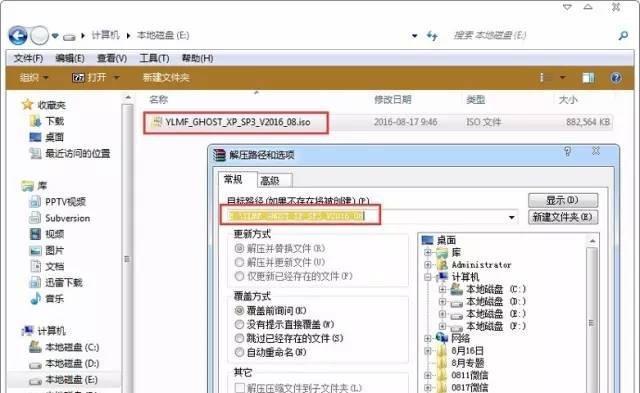
Task: Expand 本地磁盘 (D:) in dialog tree
Action: tap(442, 302)
